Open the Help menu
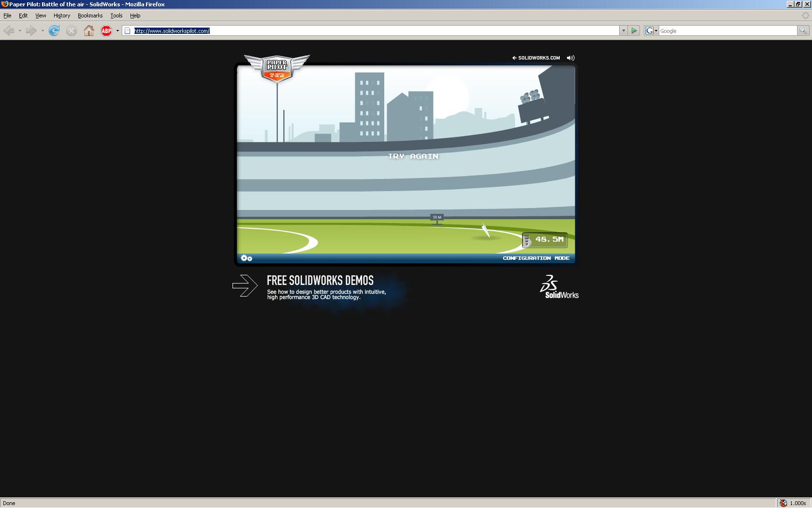The height and width of the screenshot is (508, 812). click(135, 15)
